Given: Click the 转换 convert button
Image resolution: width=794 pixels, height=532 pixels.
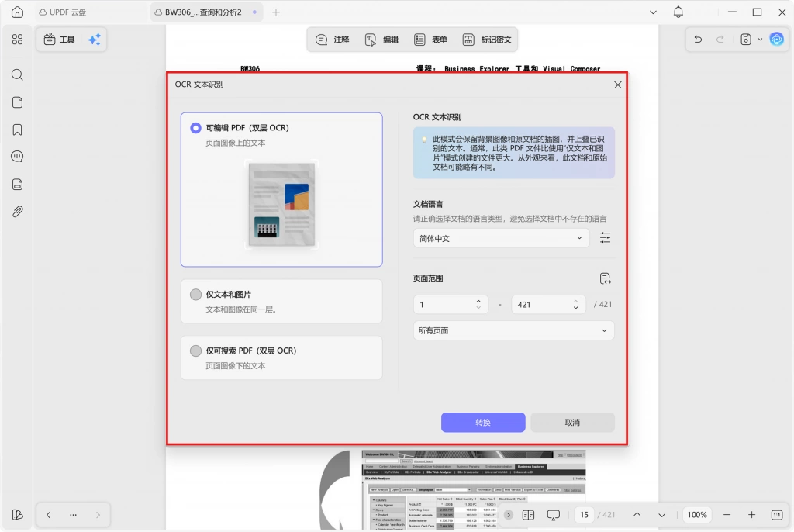Looking at the screenshot, I should (483, 422).
